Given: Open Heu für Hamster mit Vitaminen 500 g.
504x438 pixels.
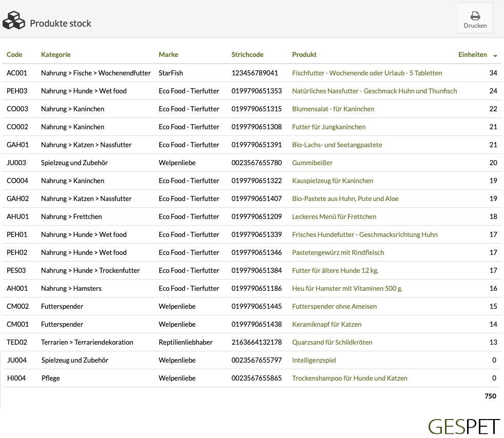Looking at the screenshot, I should [x=347, y=289].
